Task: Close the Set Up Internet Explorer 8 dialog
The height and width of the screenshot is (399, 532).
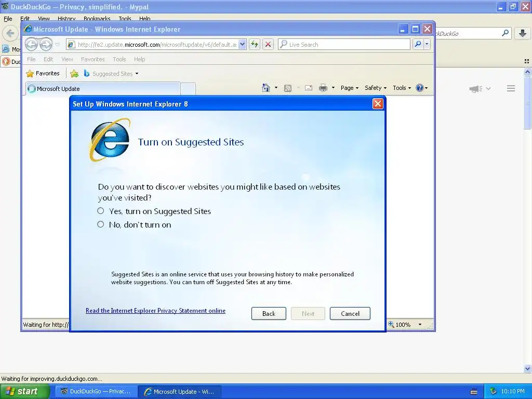Action: 378,104
